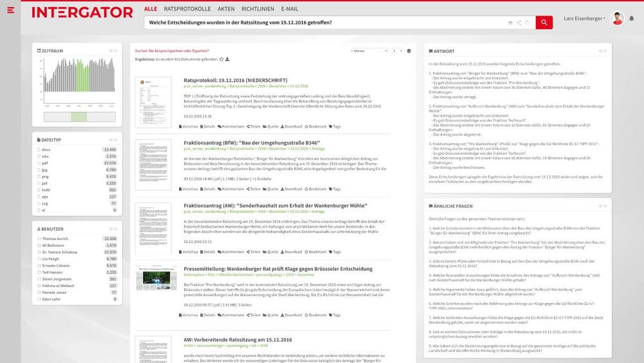Viewport: 644px width, 363px height.
Task: Switch to the RICHTLINIEN tab
Action: 258,8
